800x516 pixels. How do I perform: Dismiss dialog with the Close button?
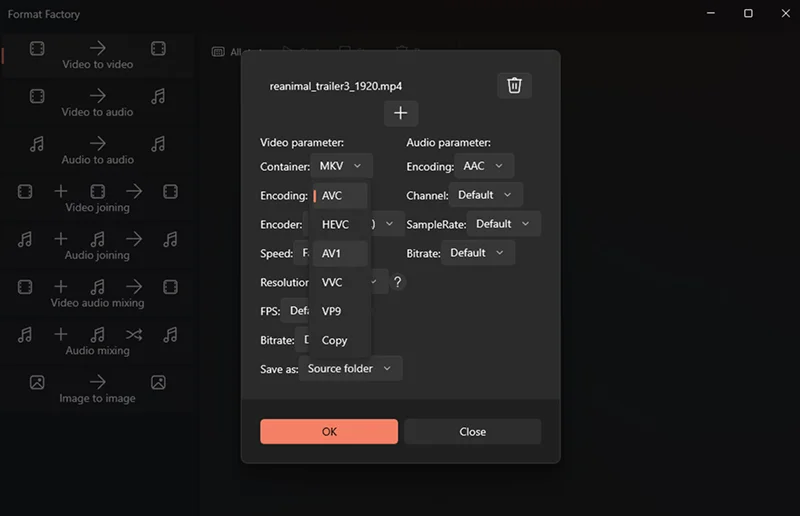[x=472, y=432]
